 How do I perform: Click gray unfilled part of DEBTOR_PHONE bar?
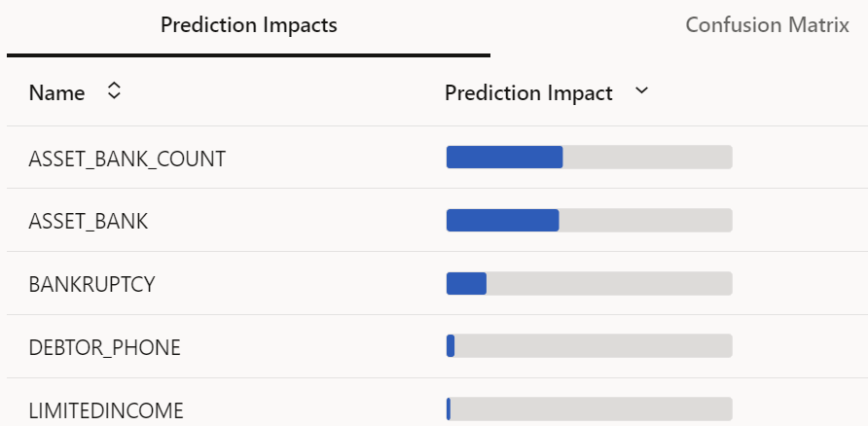click(594, 346)
